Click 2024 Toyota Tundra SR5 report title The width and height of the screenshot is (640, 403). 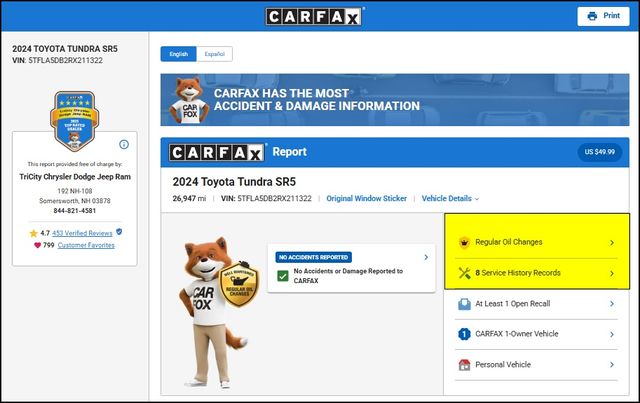click(x=234, y=182)
